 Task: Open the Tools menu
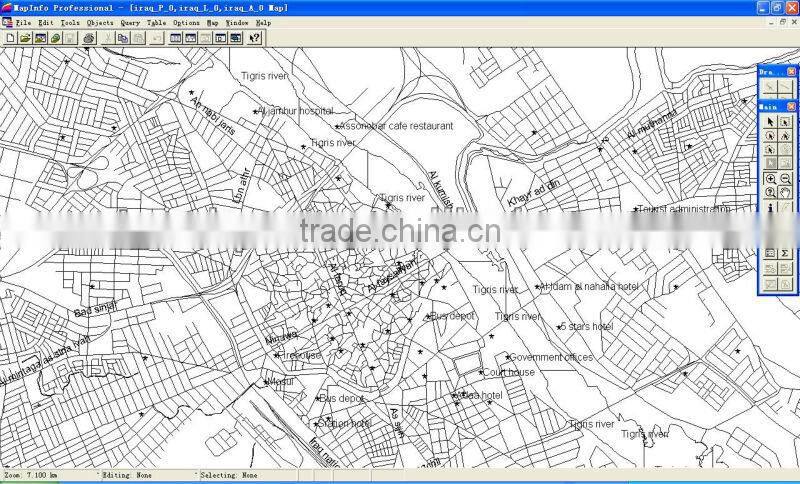tap(70, 23)
